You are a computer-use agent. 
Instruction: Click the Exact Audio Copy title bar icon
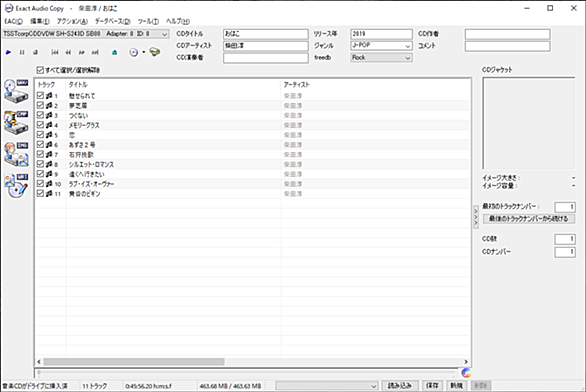(8, 8)
